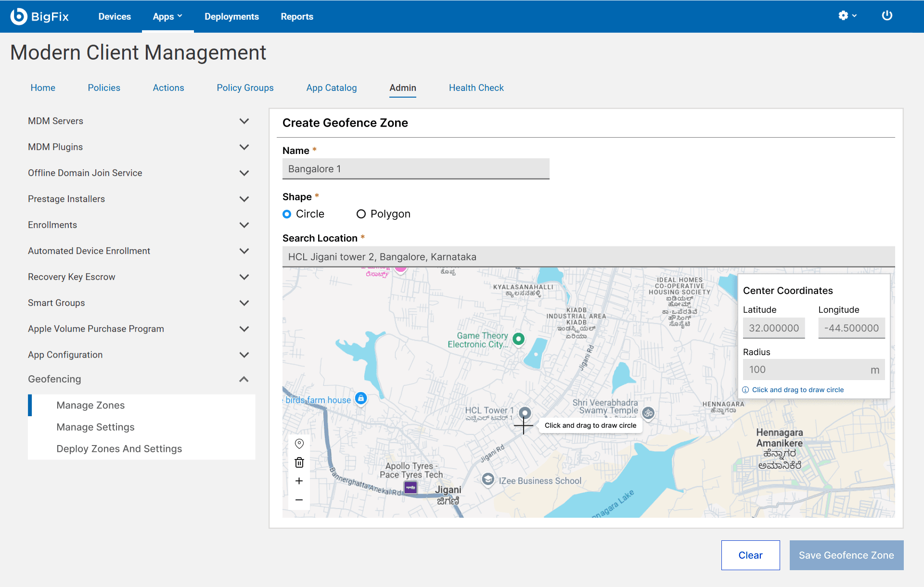This screenshot has width=924, height=587.
Task: Click the birds farm house map marker
Action: click(361, 398)
